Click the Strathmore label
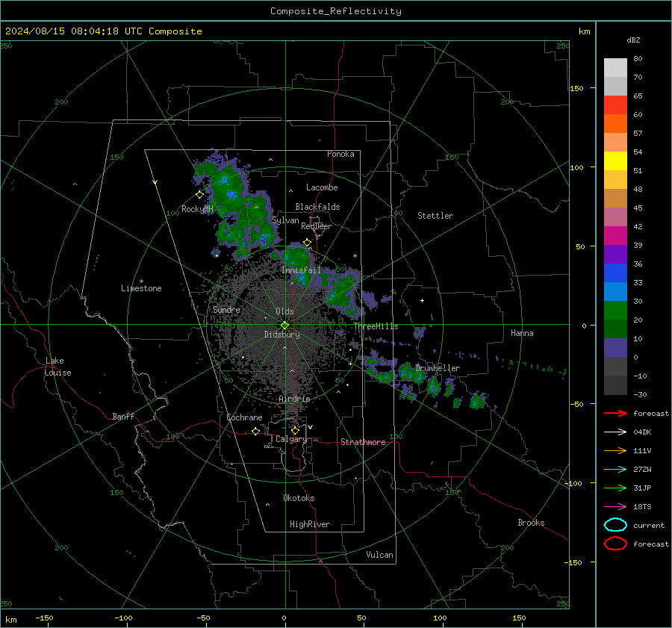Screen dimensions: 672x628 point(363,442)
